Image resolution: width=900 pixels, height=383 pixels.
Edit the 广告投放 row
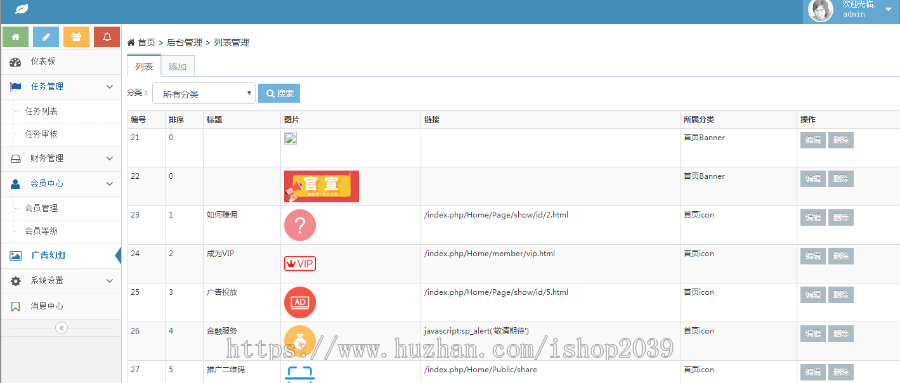[x=813, y=295]
